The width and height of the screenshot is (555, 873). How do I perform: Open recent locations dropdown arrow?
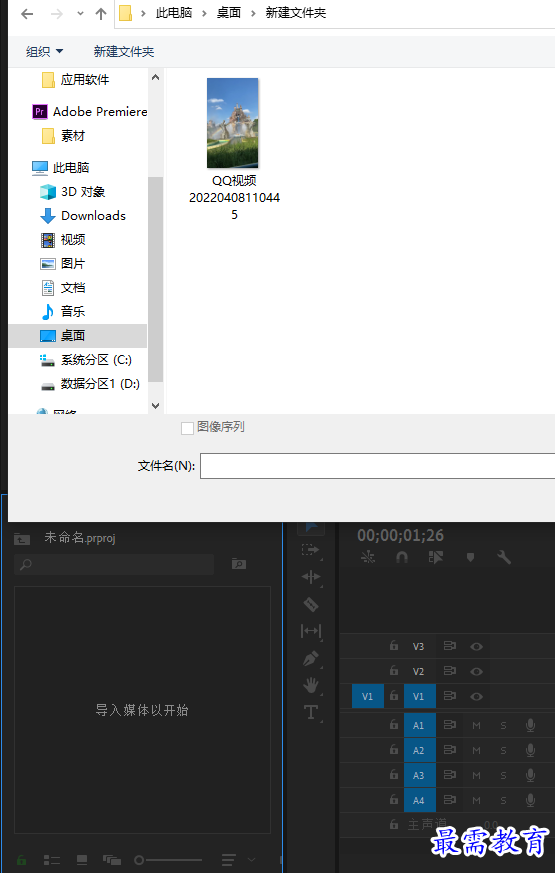(x=80, y=14)
